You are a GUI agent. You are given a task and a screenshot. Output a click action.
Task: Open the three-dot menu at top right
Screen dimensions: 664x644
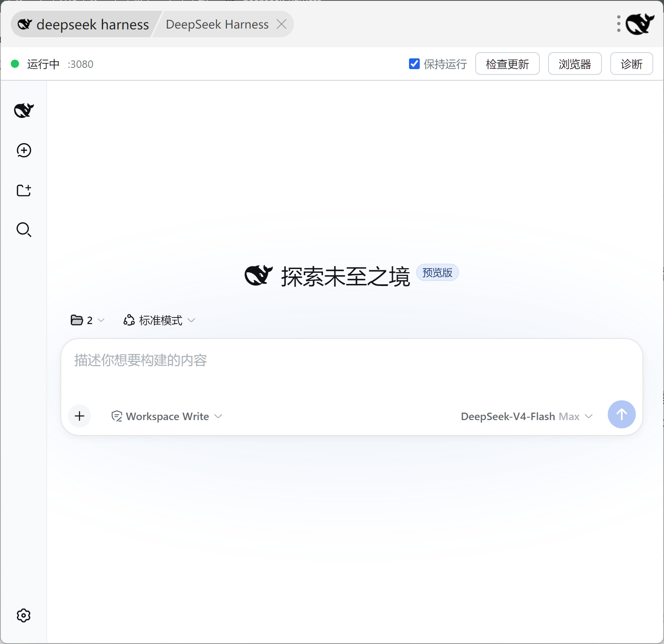619,24
